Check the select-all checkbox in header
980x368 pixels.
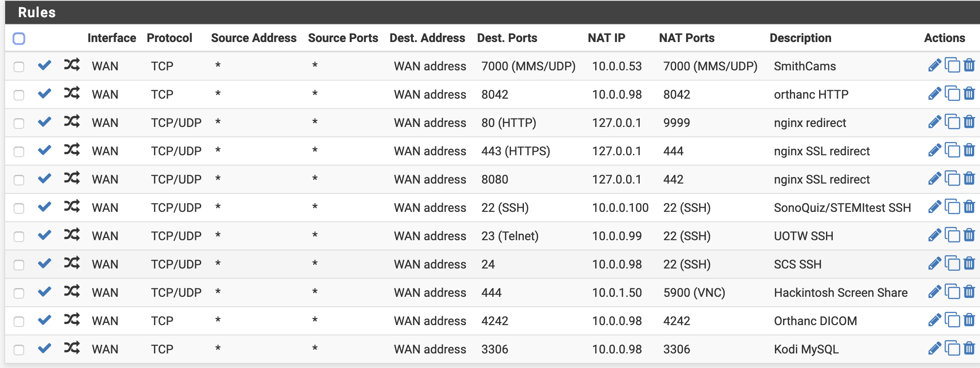tap(19, 39)
